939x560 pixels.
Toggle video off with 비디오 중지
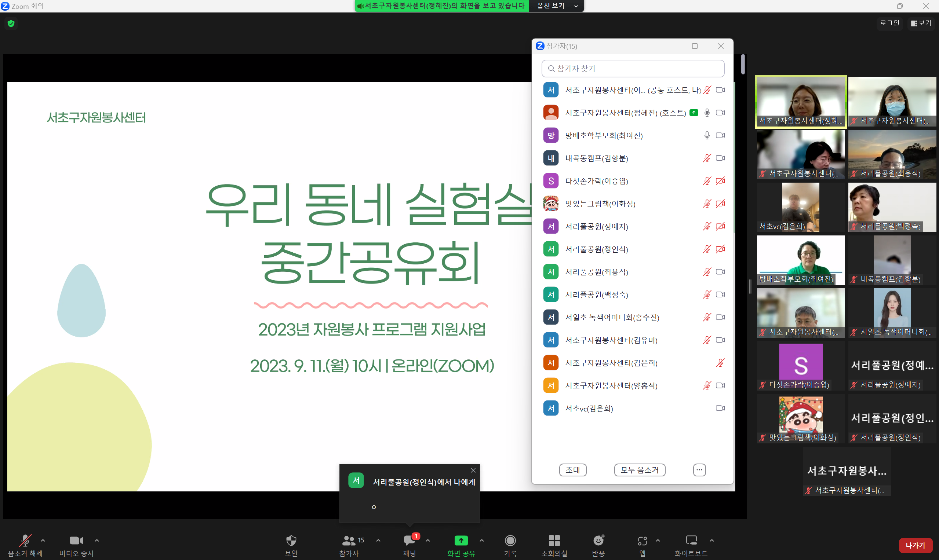pos(76,541)
